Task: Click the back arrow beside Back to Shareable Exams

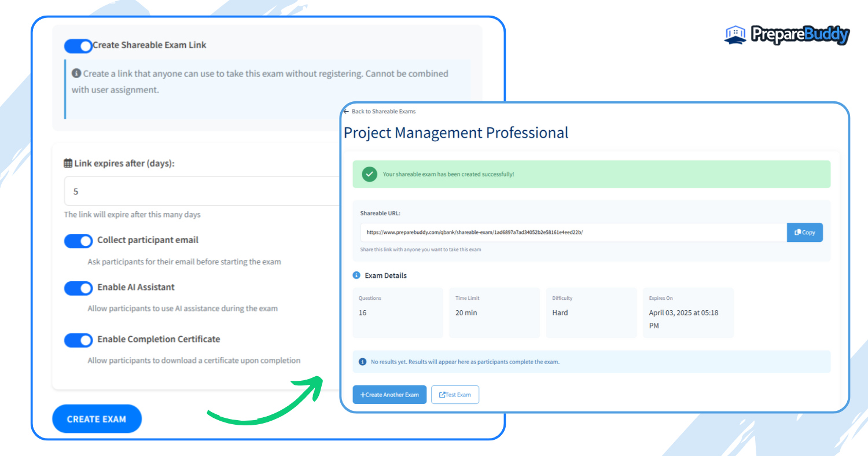Action: point(345,111)
